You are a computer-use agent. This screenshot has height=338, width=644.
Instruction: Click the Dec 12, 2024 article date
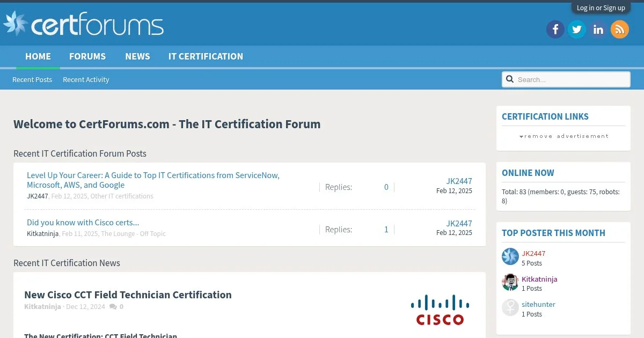pos(85,307)
